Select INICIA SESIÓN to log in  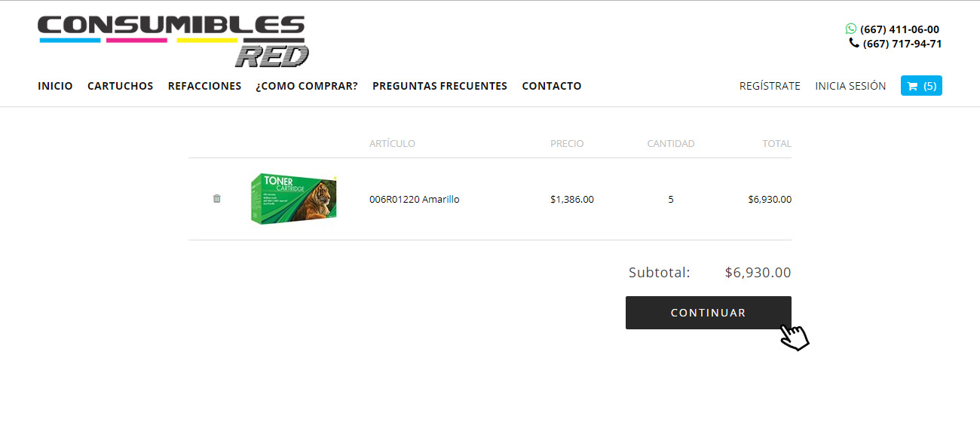coord(850,86)
